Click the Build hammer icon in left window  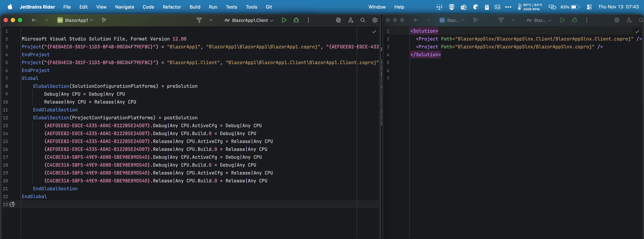tap(199, 20)
